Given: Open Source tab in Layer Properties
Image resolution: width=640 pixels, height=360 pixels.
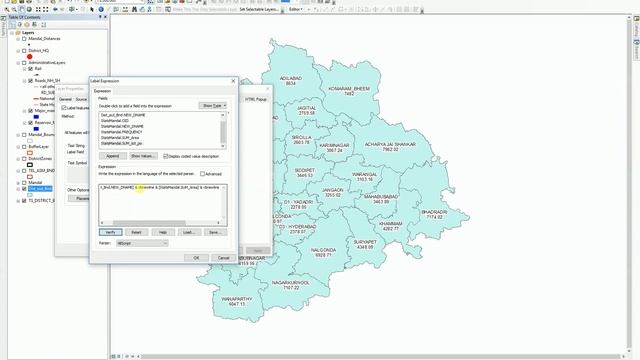Looking at the screenshot, I should 81,99.
